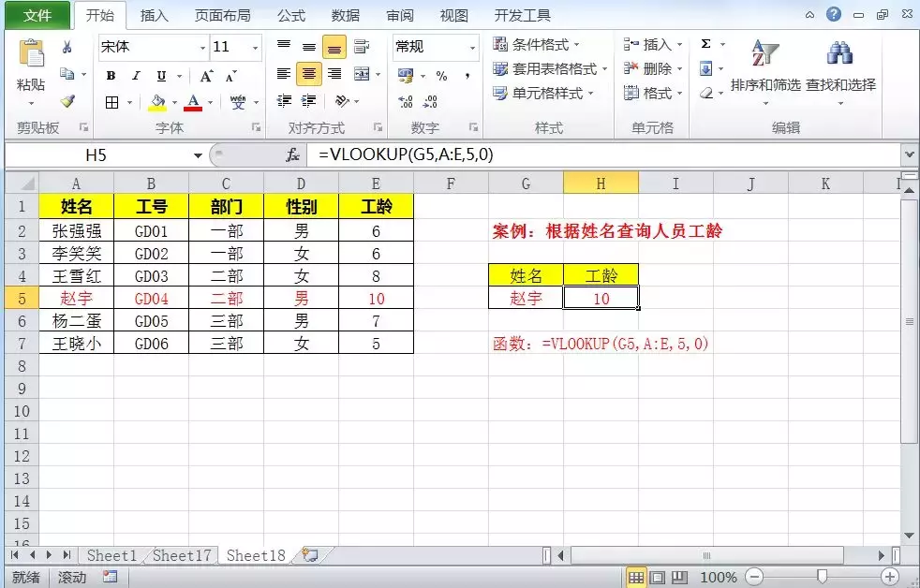This screenshot has height=588, width=920.
Task: Click the fx Insert Function icon
Action: tap(292, 155)
